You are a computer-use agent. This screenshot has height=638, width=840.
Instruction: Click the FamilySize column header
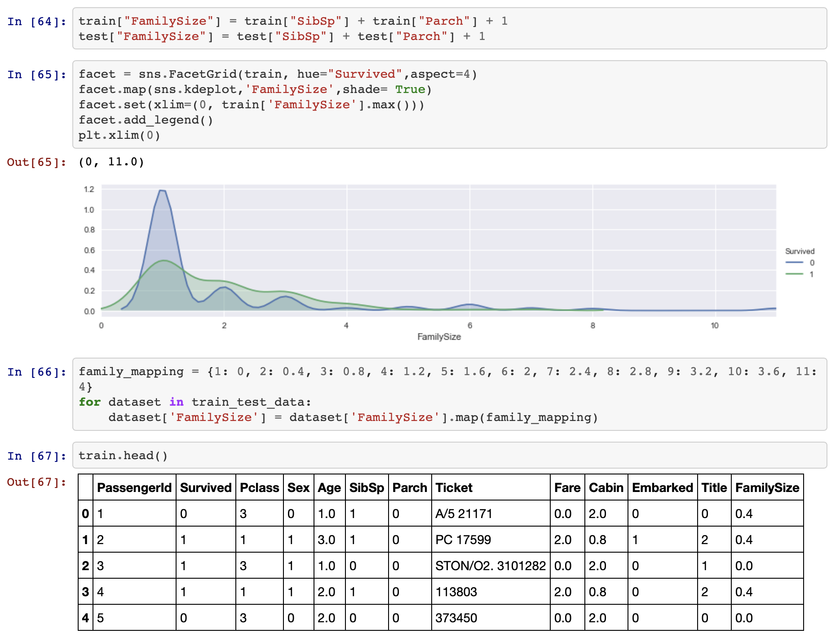[767, 487]
